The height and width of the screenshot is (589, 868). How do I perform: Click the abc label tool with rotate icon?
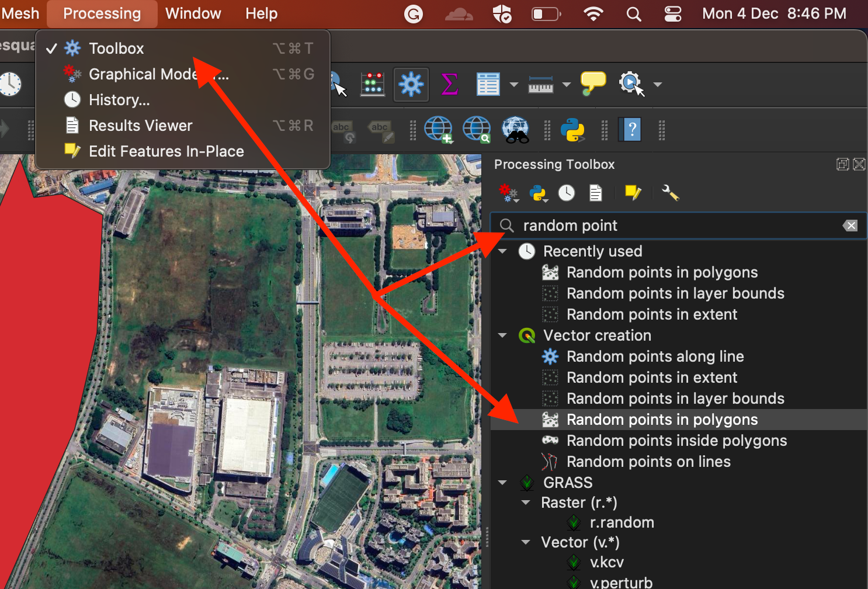(x=342, y=131)
